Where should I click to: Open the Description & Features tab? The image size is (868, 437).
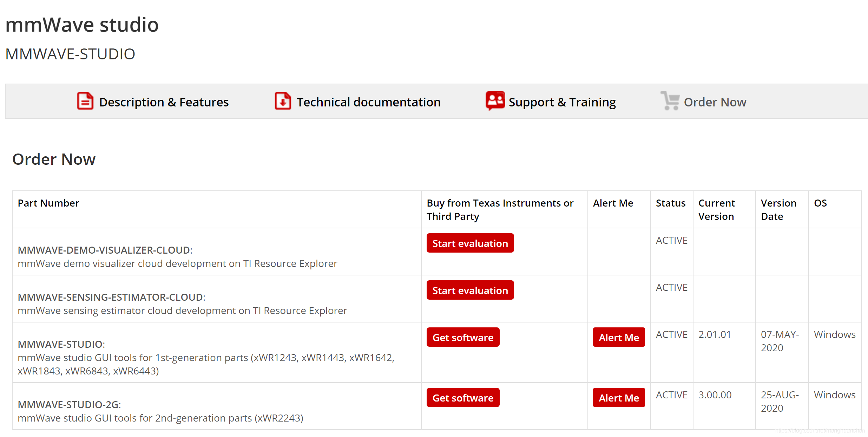164,102
